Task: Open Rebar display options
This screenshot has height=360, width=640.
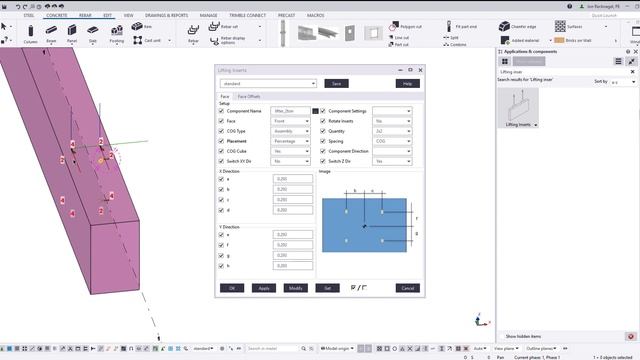Action: [228, 40]
